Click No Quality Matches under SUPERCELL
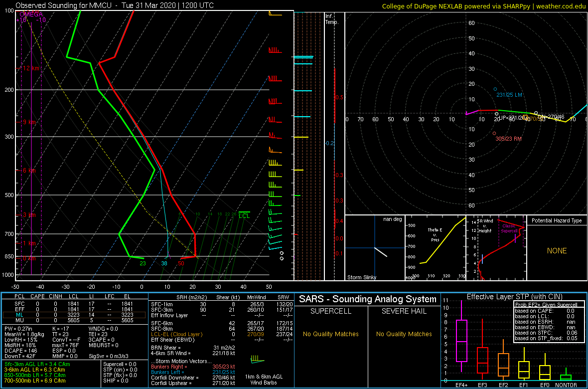The image size is (588, 389). (x=330, y=334)
